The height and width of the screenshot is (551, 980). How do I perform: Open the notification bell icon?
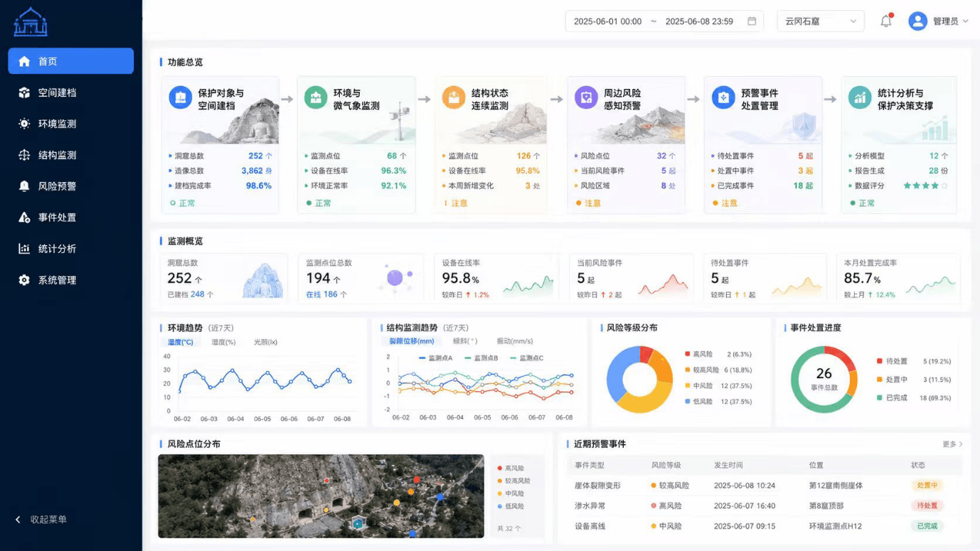click(x=886, y=21)
